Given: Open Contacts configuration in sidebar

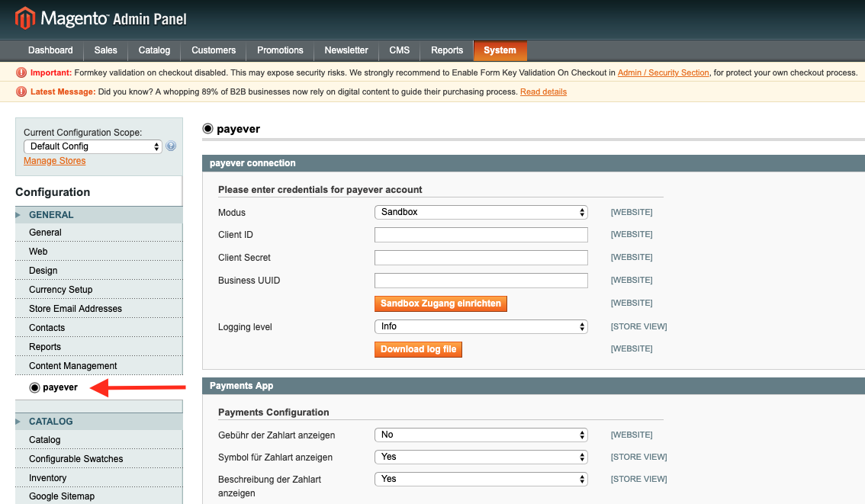Looking at the screenshot, I should coord(99,328).
